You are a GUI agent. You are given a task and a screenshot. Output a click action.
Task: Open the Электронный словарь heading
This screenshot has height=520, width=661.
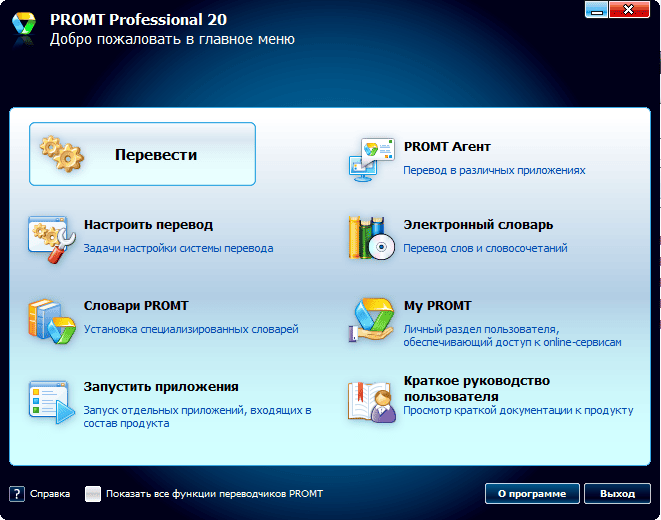[478, 225]
